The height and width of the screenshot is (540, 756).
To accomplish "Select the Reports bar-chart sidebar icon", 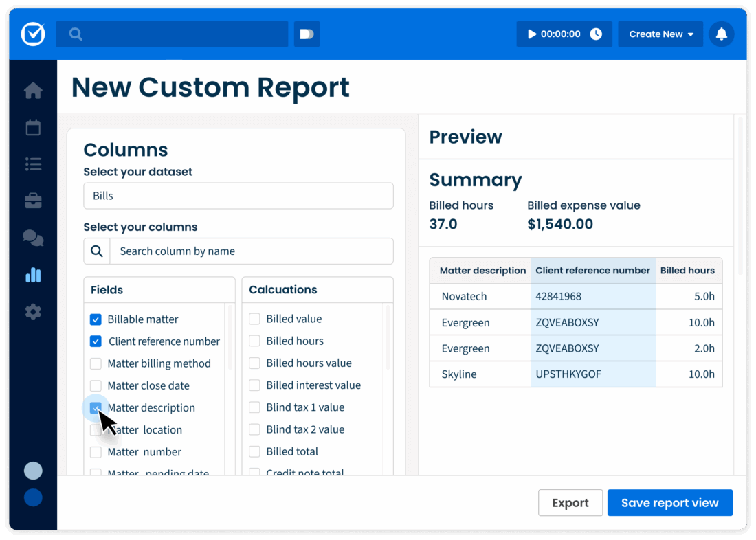I will (32, 275).
